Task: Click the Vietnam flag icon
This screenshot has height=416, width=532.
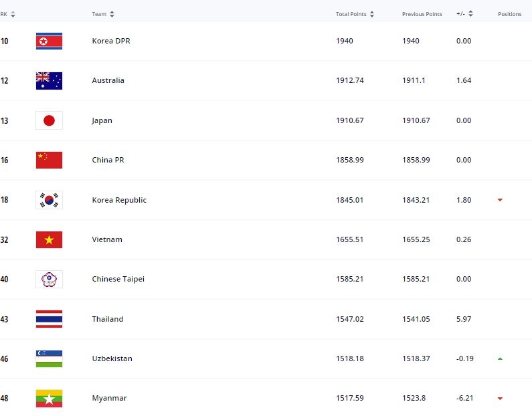Action: (x=49, y=239)
